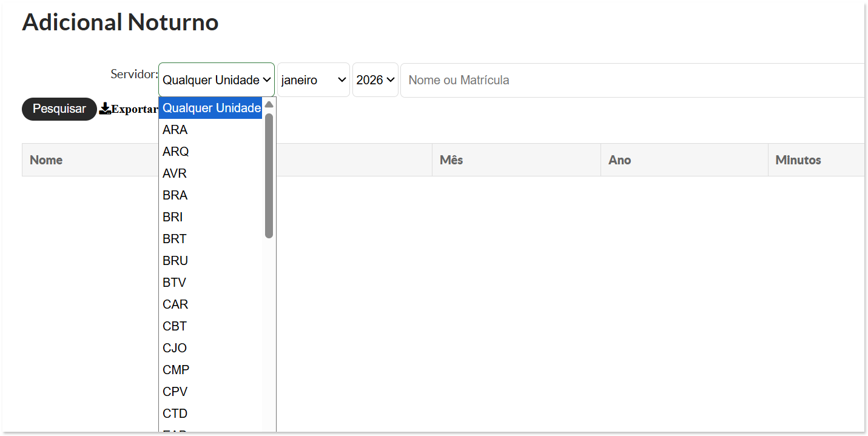Open the Qualquer Unidade unit dropdown
The width and height of the screenshot is (868, 436).
tap(216, 80)
